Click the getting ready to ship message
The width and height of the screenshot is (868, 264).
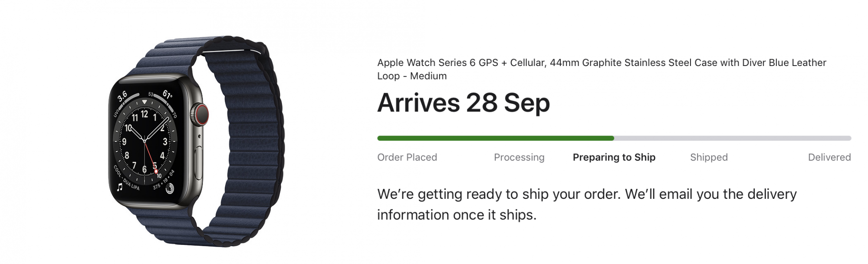(587, 204)
